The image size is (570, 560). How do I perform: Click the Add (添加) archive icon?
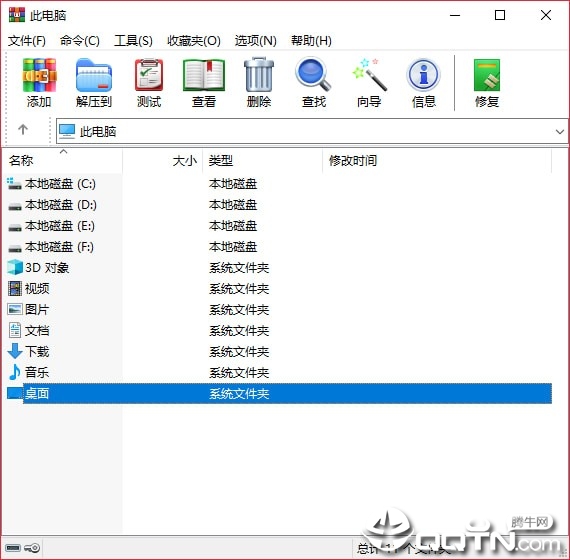tap(39, 75)
